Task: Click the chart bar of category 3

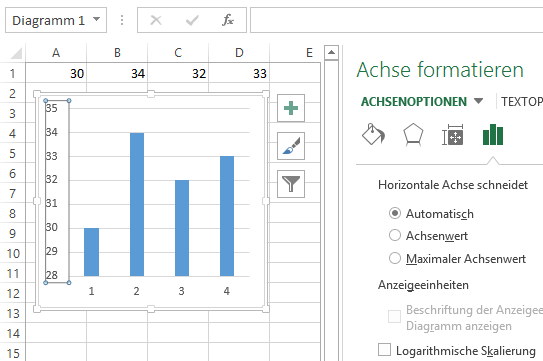Action: [182, 228]
